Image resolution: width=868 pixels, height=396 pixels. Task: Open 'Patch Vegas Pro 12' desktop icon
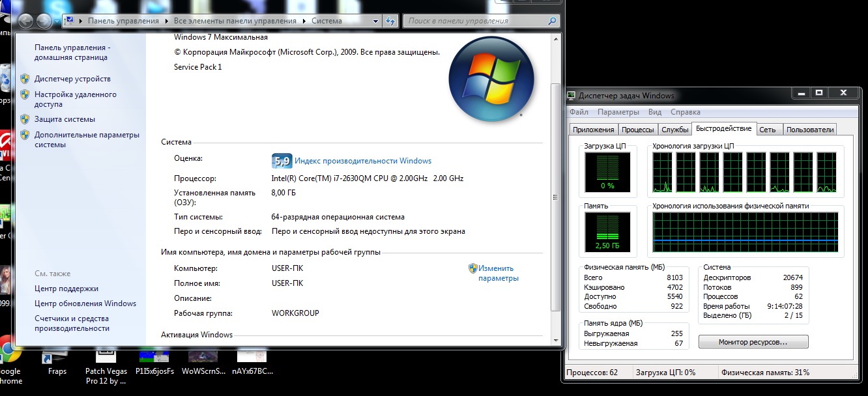pos(106,367)
